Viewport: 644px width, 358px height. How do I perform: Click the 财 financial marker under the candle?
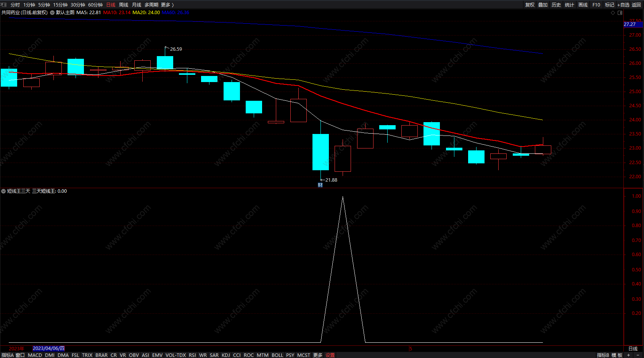click(x=320, y=185)
